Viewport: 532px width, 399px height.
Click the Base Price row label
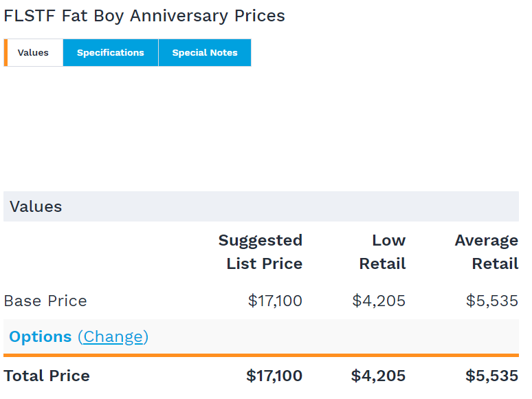coord(45,301)
